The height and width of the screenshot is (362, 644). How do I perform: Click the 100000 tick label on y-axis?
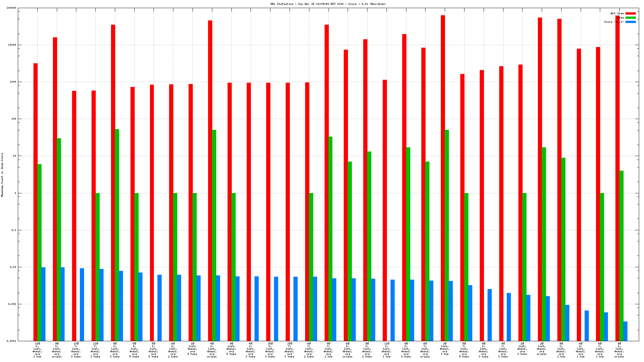coord(11,8)
